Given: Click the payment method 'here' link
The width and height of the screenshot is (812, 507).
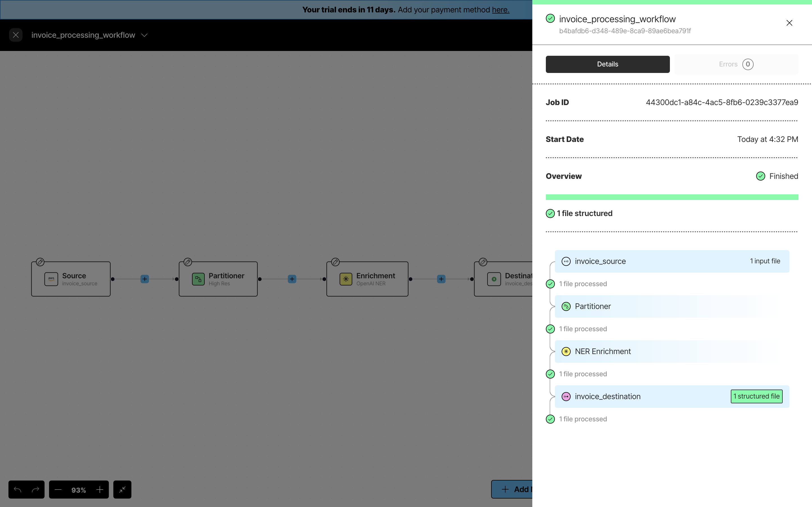Looking at the screenshot, I should click(x=500, y=10).
